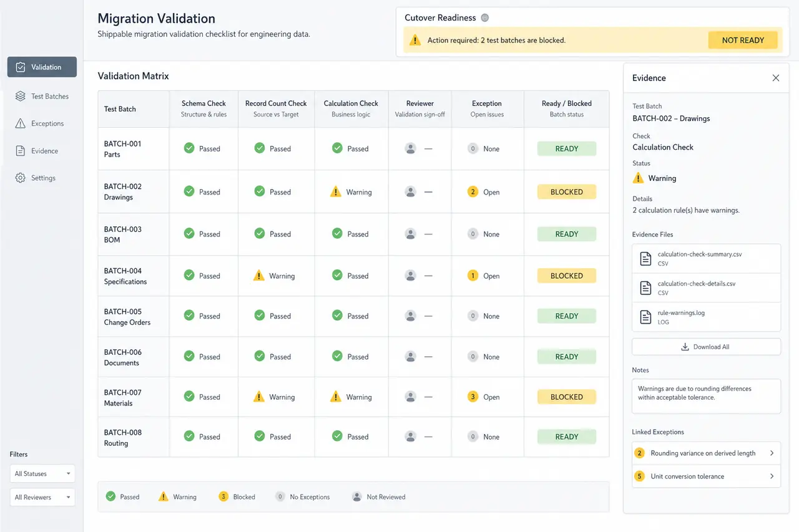Click the Warning status icon in Evidence panel
This screenshot has width=799, height=532.
[638, 178]
